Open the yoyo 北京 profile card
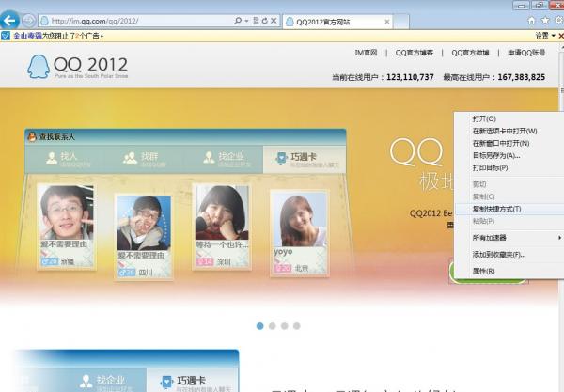Screen dimensions: 564x392 [300, 234]
